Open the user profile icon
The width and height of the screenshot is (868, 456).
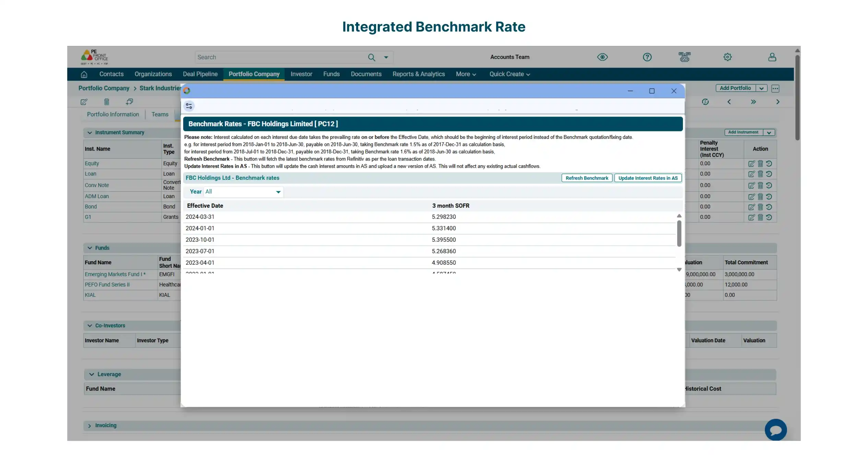click(x=772, y=57)
